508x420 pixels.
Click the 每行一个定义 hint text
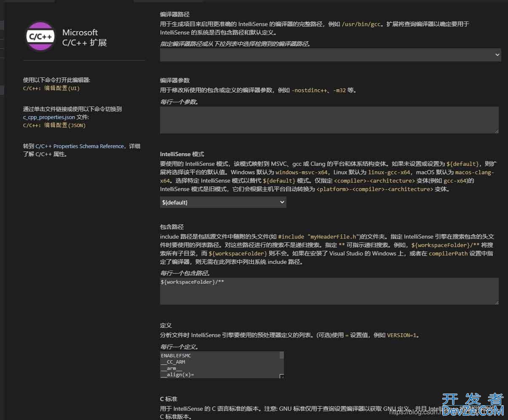click(x=179, y=347)
